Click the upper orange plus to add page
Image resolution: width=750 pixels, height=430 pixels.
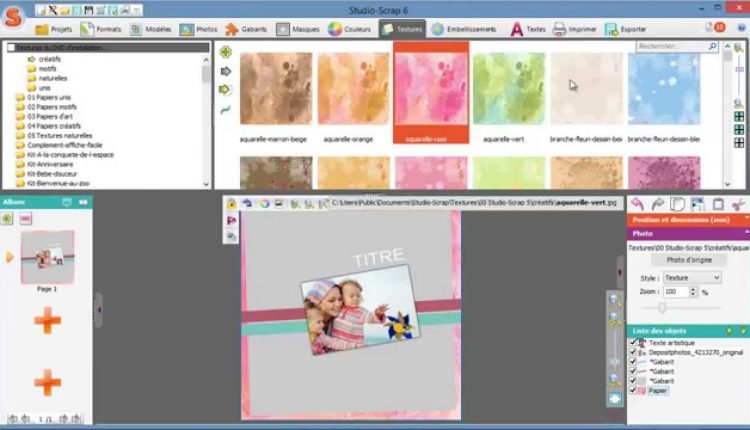coord(47,320)
